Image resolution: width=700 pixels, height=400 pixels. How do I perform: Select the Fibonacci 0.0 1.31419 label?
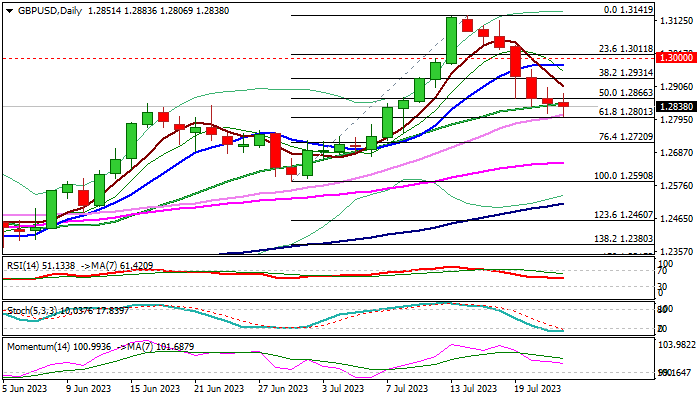click(628, 10)
